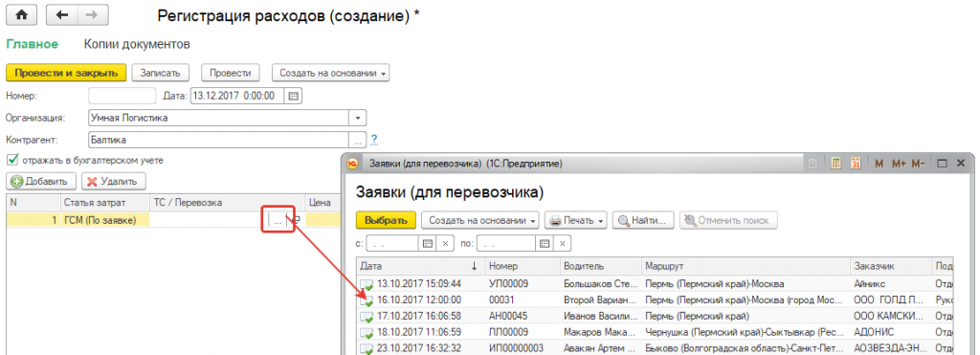Image resolution: width=980 pixels, height=355 pixels.
Task: Switch to the Копии документов tab
Action: click(x=137, y=44)
